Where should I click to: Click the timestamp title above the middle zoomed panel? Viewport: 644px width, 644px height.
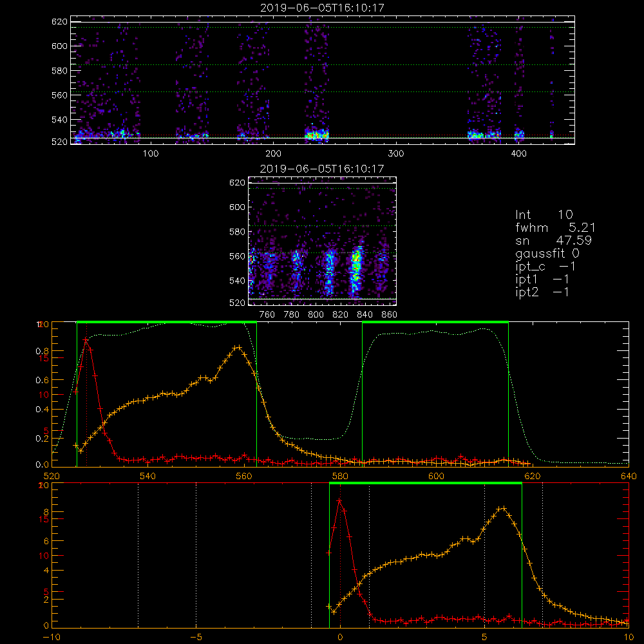click(322, 169)
